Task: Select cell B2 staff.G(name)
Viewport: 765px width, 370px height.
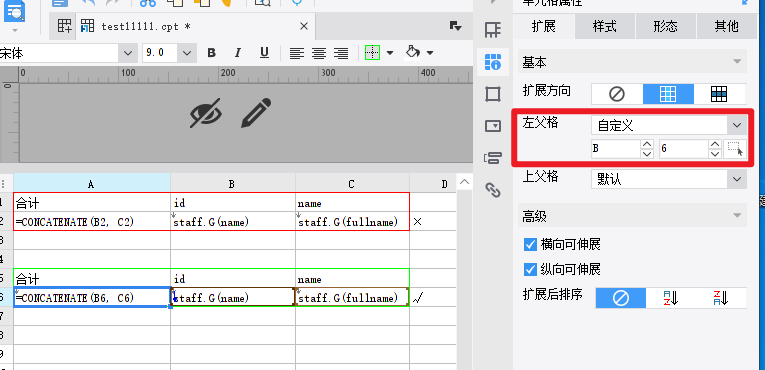Action: tap(233, 222)
